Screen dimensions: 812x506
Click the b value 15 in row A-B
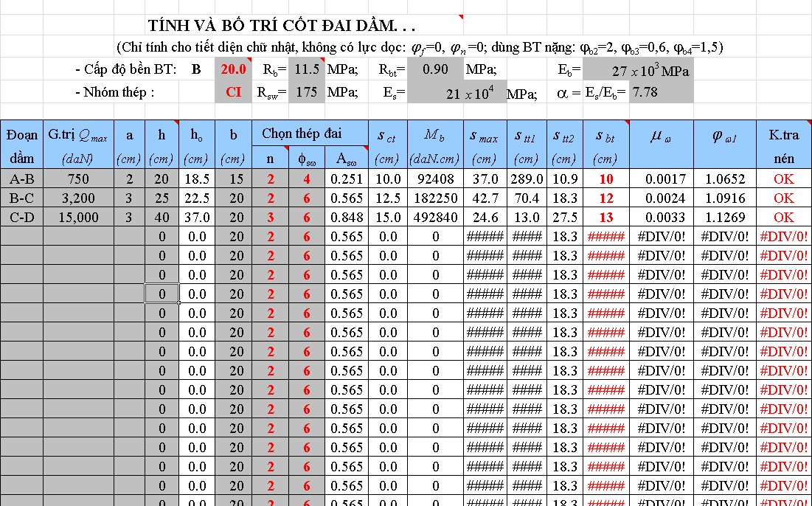coord(233,179)
